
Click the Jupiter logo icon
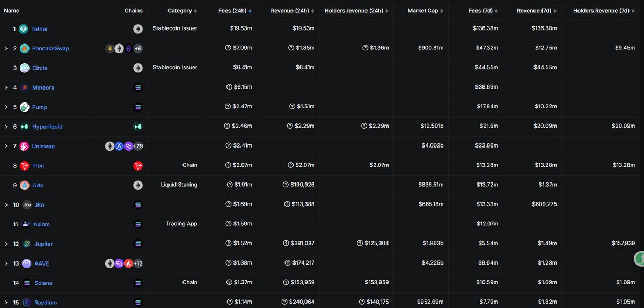(28, 244)
